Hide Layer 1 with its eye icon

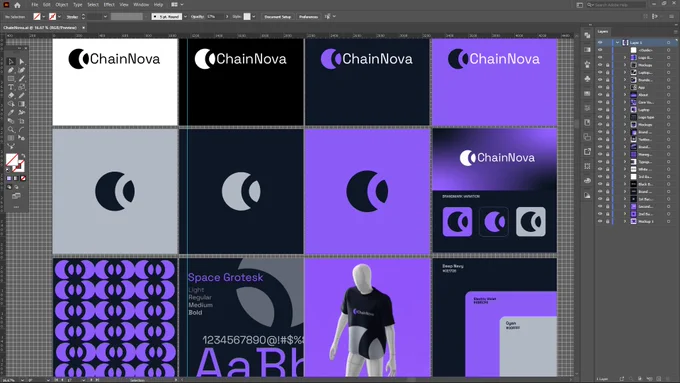[600, 43]
